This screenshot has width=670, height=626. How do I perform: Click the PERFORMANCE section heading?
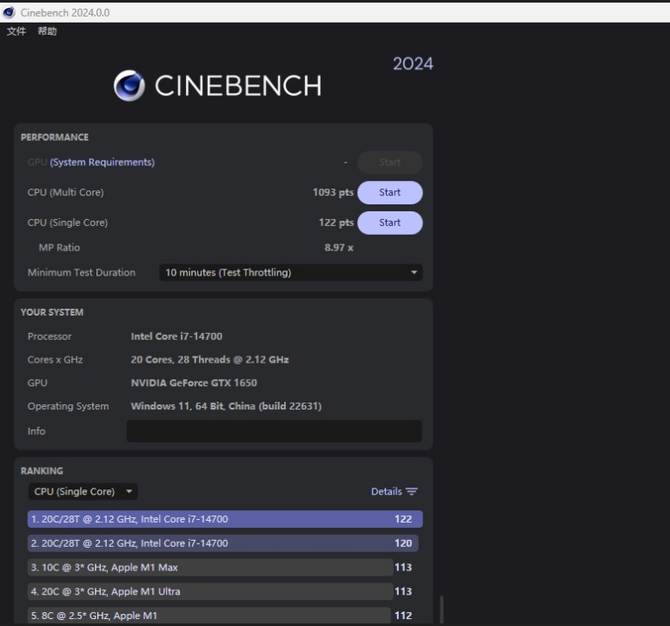[55, 138]
